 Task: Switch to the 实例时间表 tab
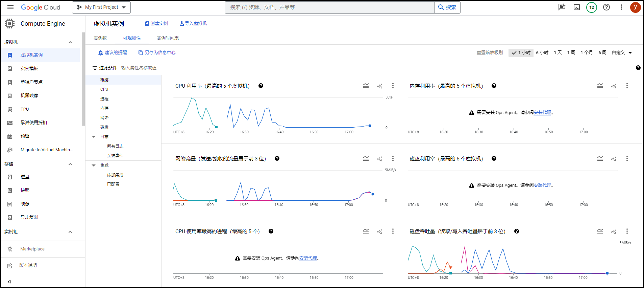pos(168,38)
